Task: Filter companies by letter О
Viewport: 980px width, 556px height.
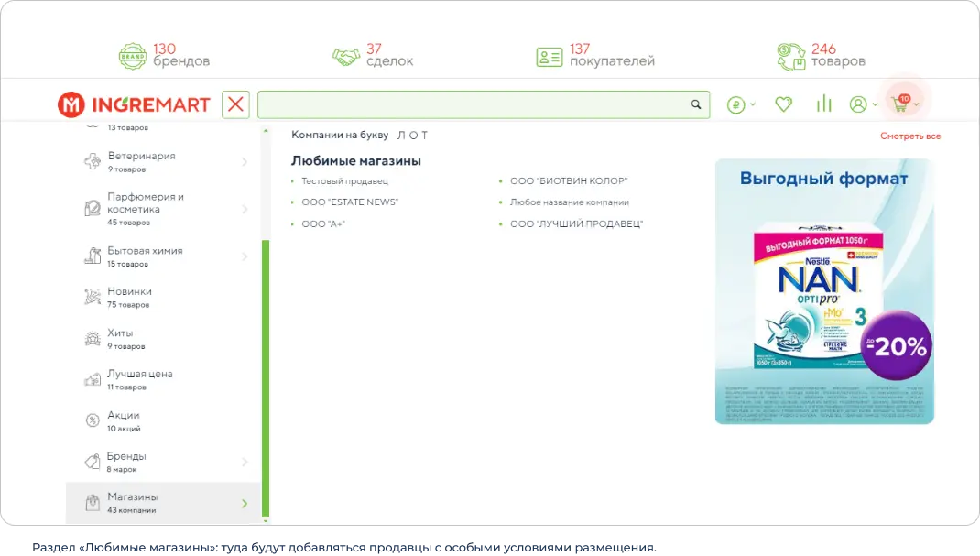Action: coord(413,135)
